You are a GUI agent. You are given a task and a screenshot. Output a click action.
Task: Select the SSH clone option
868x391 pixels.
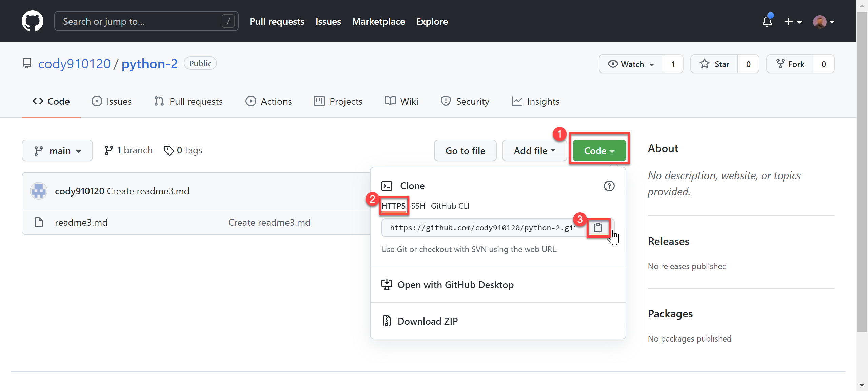[418, 206]
